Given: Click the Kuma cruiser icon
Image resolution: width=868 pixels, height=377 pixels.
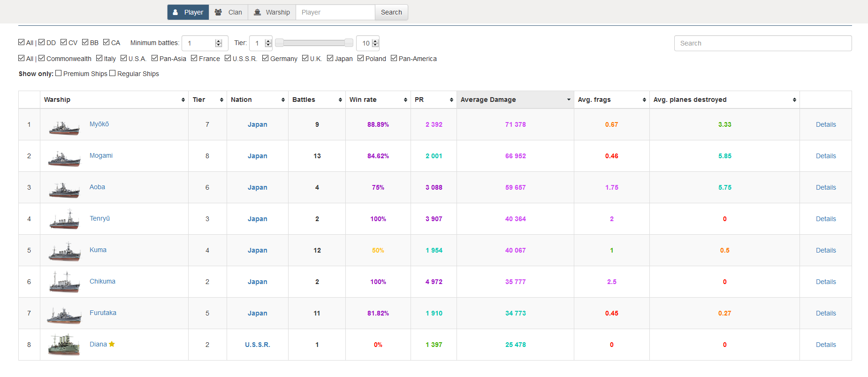Looking at the screenshot, I should pyautogui.click(x=64, y=252).
